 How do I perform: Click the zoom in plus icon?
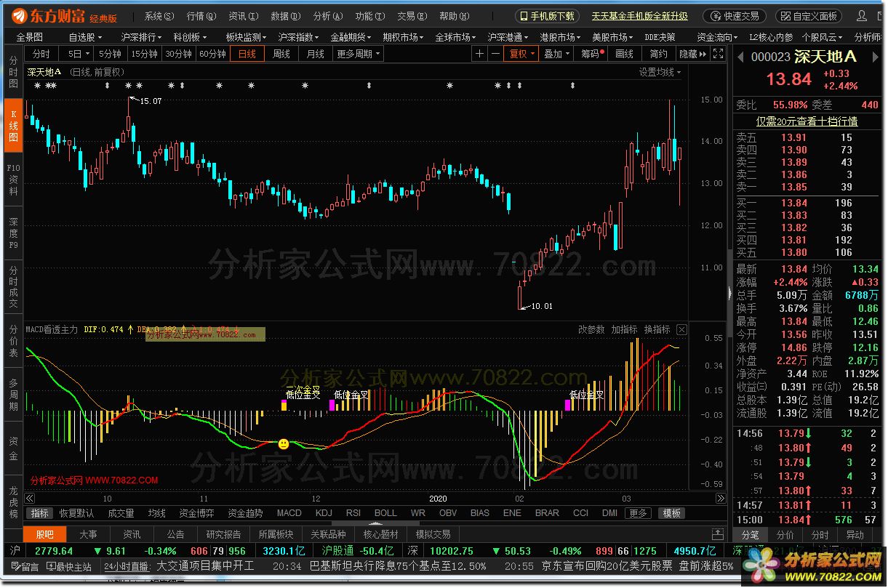479,54
